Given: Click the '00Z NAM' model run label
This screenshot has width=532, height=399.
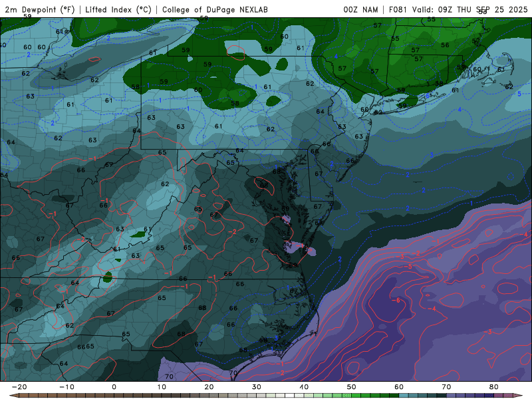Looking at the screenshot, I should pyautogui.click(x=360, y=9).
